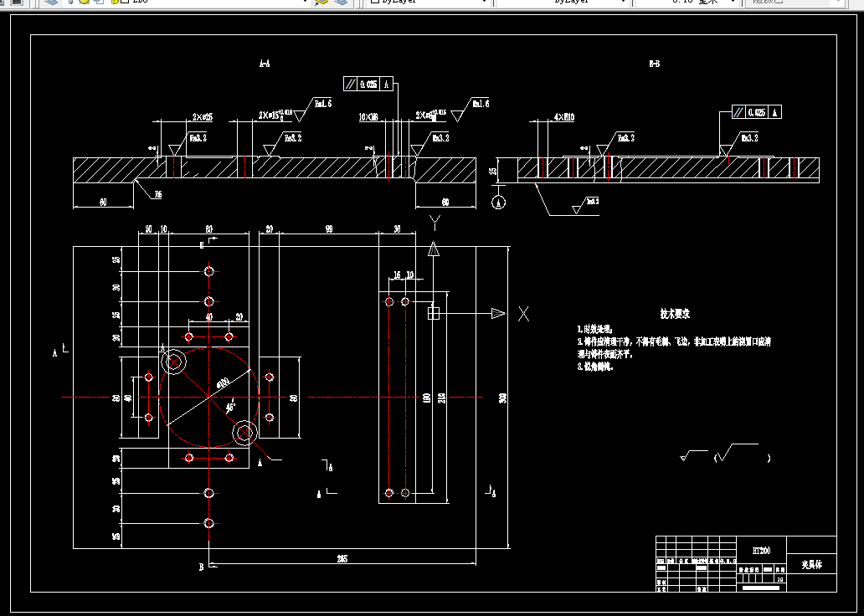Viewport: 864px width, 616px height.
Task: Click the UCS origin square marker
Action: pos(434,314)
